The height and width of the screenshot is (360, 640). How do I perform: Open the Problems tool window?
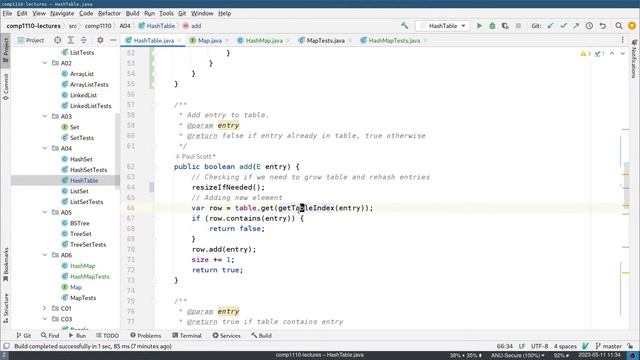(146, 336)
